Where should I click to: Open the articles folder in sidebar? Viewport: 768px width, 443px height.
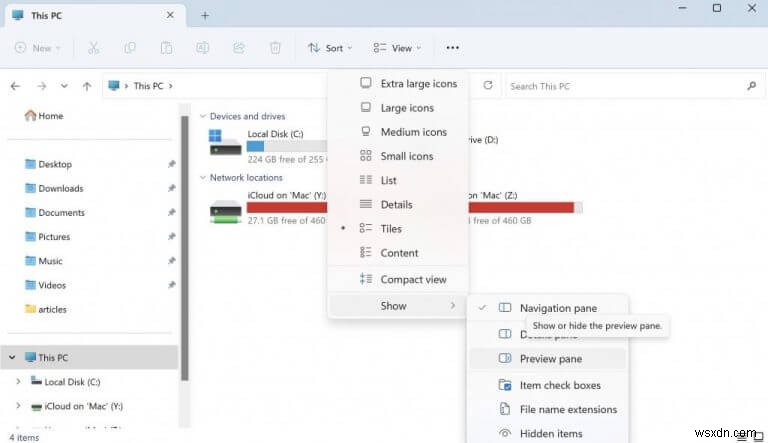[x=46, y=309]
